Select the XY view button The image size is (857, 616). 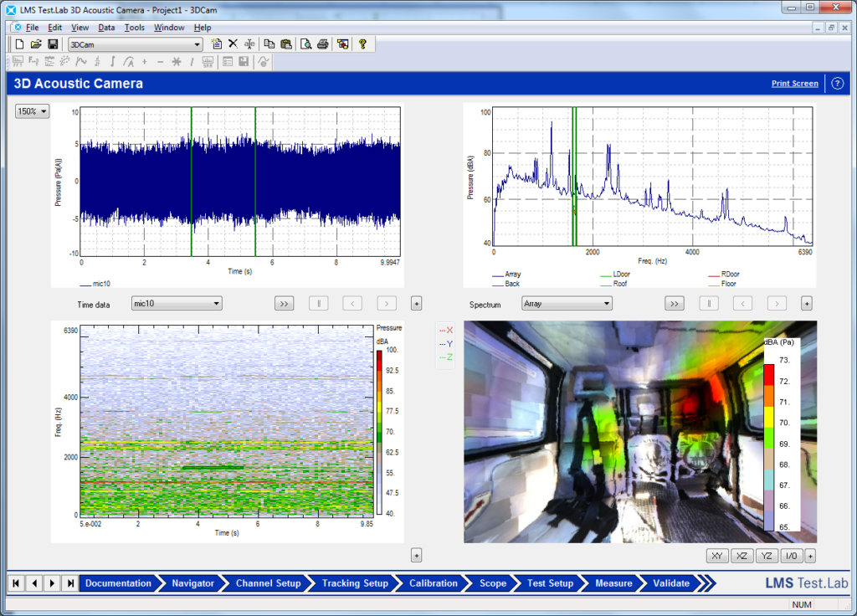716,555
